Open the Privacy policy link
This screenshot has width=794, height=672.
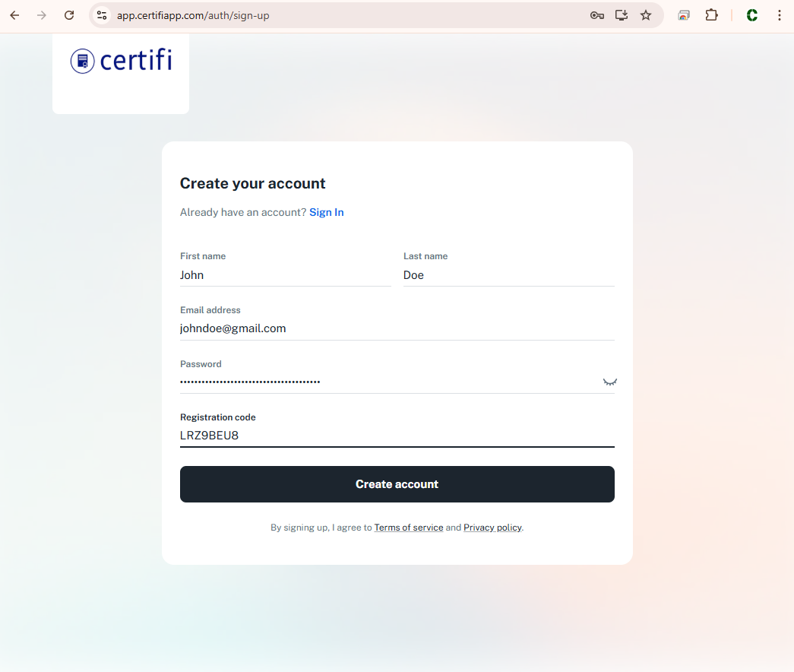click(492, 528)
